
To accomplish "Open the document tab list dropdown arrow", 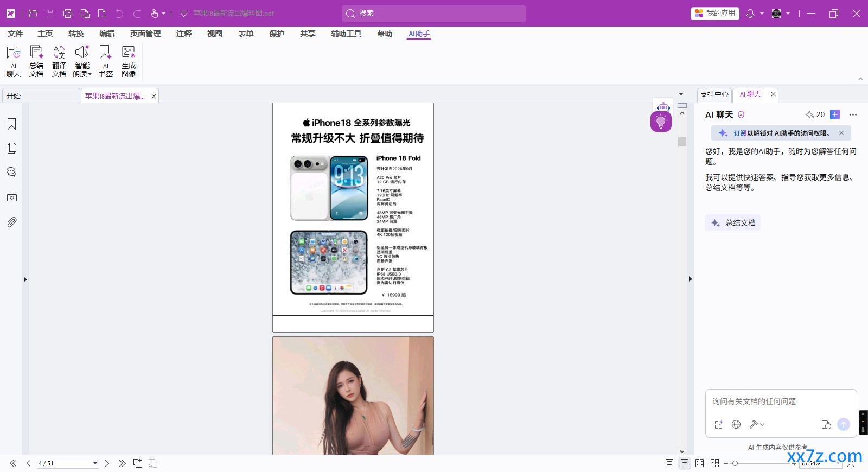I will [x=681, y=94].
